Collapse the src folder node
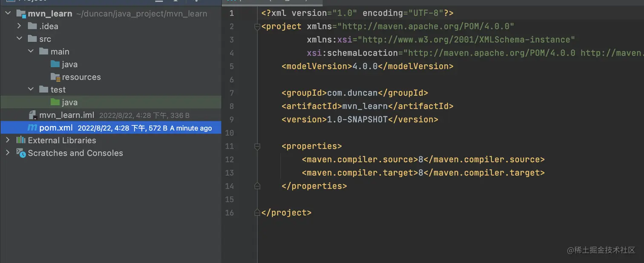Image resolution: width=644 pixels, height=263 pixels. (x=19, y=39)
